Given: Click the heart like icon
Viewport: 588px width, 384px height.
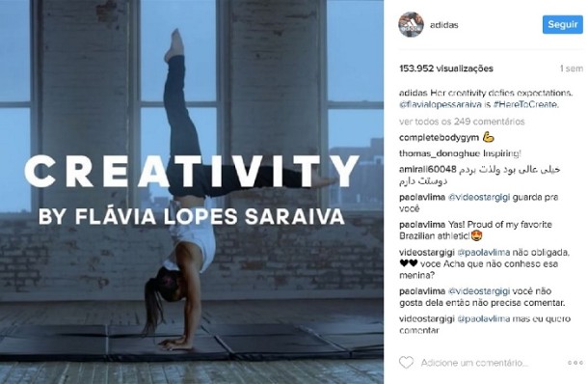Looking at the screenshot, I should pos(406,362).
